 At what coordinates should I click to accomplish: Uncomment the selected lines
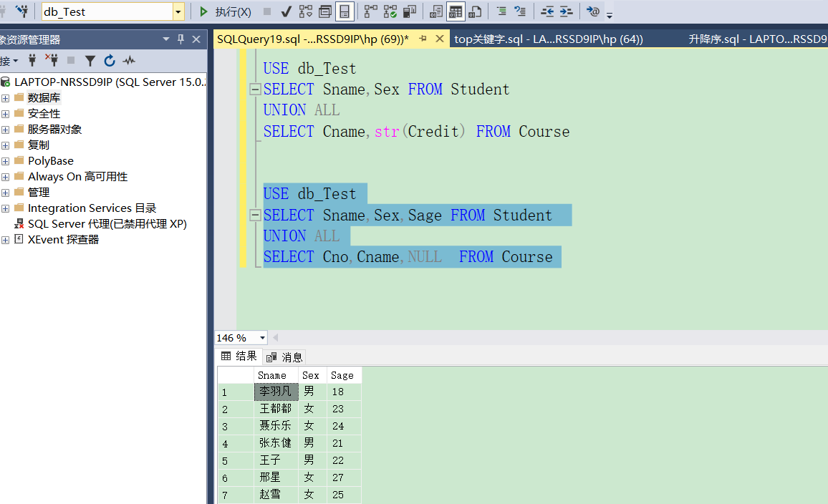click(x=520, y=11)
